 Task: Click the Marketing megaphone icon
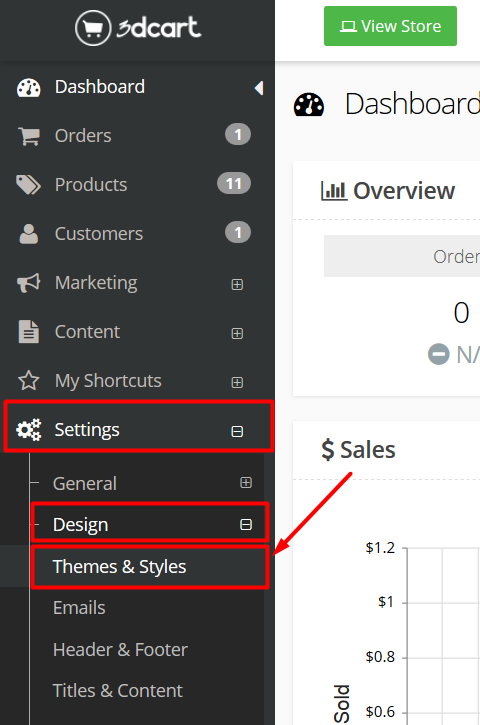point(29,283)
